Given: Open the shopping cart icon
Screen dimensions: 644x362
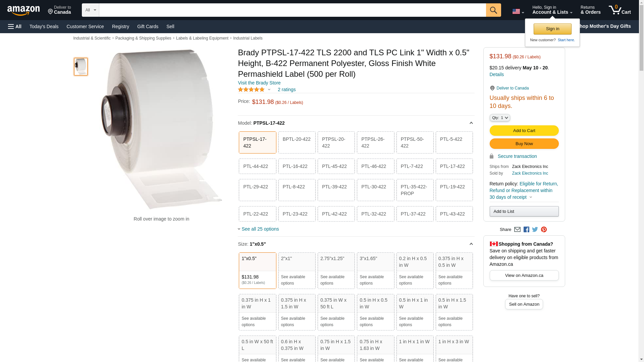Looking at the screenshot, I should (x=620, y=10).
